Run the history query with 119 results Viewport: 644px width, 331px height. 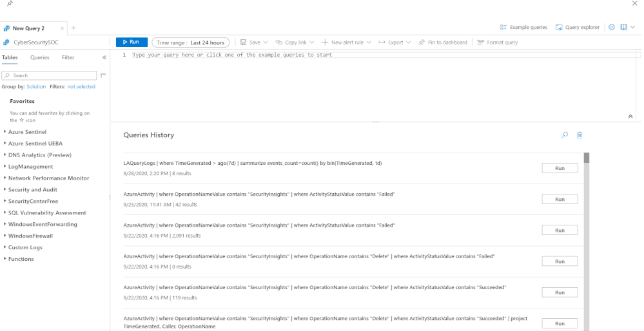[x=560, y=292]
